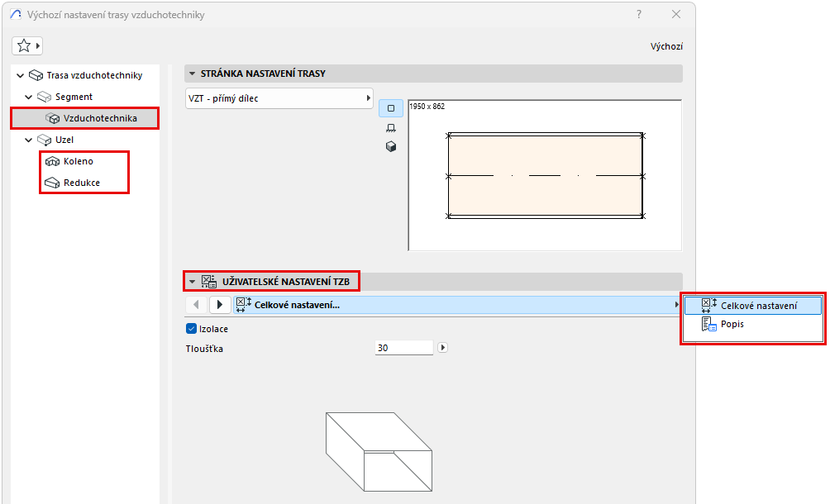Select the Tloušťka value input field
The image size is (830, 504).
pos(403,347)
